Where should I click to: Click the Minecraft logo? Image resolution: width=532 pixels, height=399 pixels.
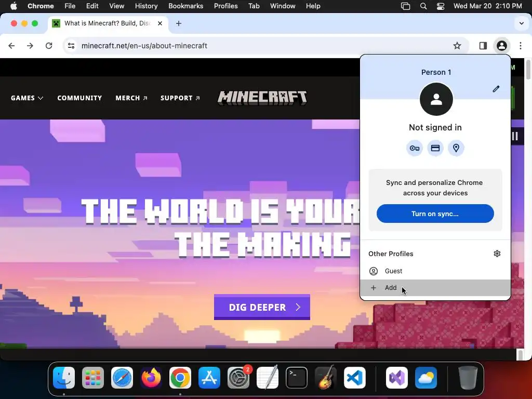click(262, 98)
